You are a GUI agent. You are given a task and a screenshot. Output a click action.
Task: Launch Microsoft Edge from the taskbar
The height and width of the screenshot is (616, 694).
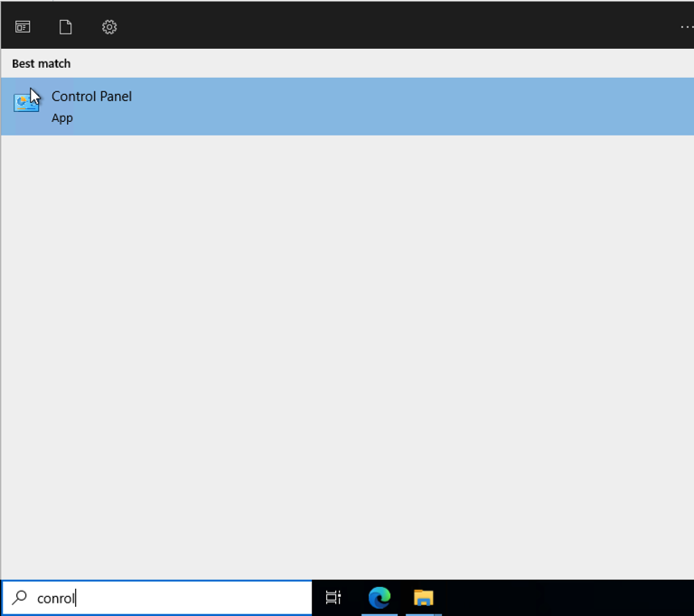coord(380,597)
